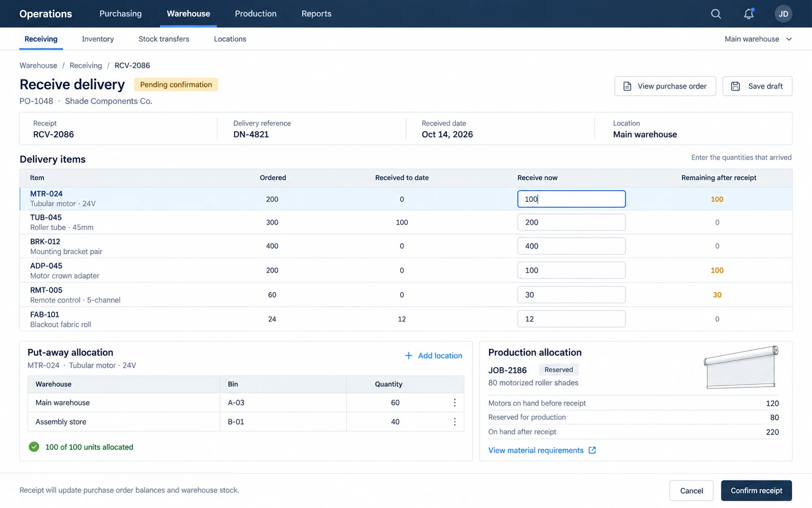Click On hand after receipt value 220
Image resolution: width=812 pixels, height=508 pixels.
(x=772, y=432)
